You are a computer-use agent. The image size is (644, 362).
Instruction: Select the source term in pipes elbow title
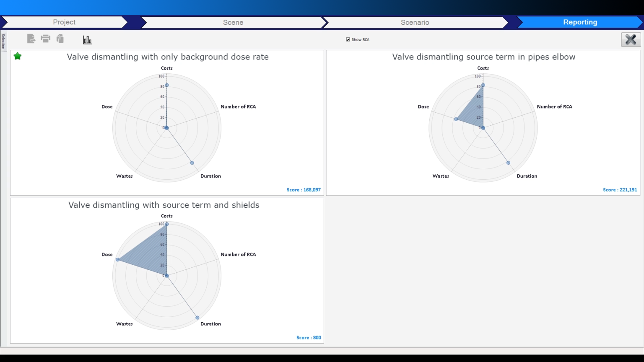pos(483,57)
